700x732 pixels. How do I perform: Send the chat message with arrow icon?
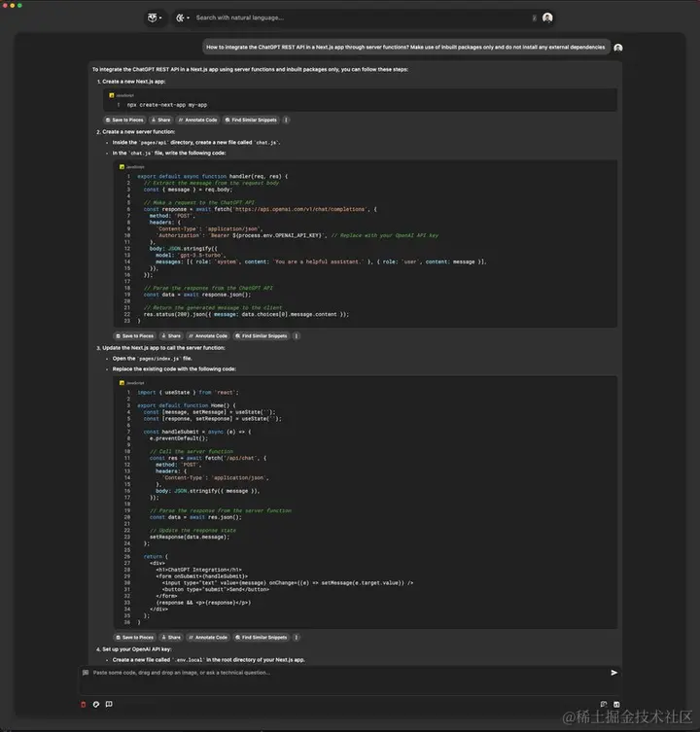(614, 673)
